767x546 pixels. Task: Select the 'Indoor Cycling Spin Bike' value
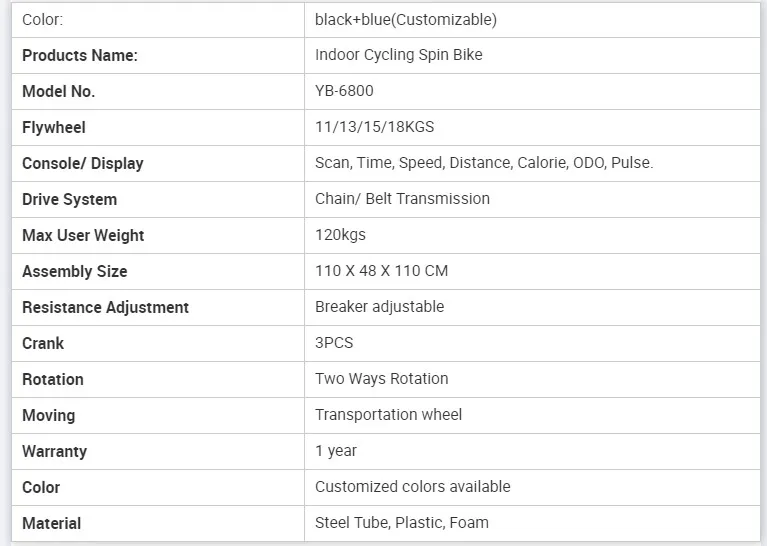(399, 55)
